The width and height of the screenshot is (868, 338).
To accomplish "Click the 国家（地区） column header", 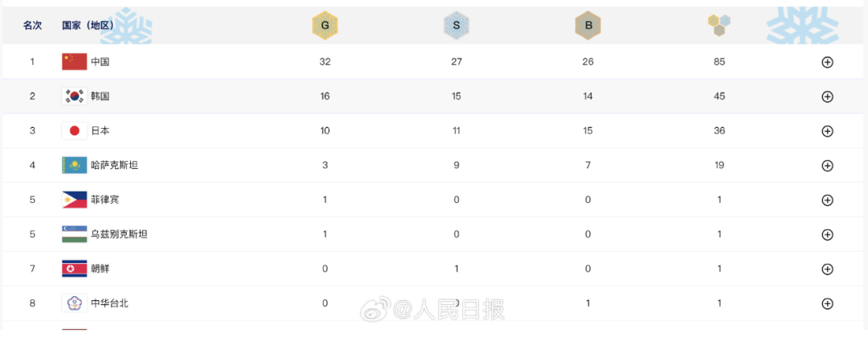I will pos(88,26).
